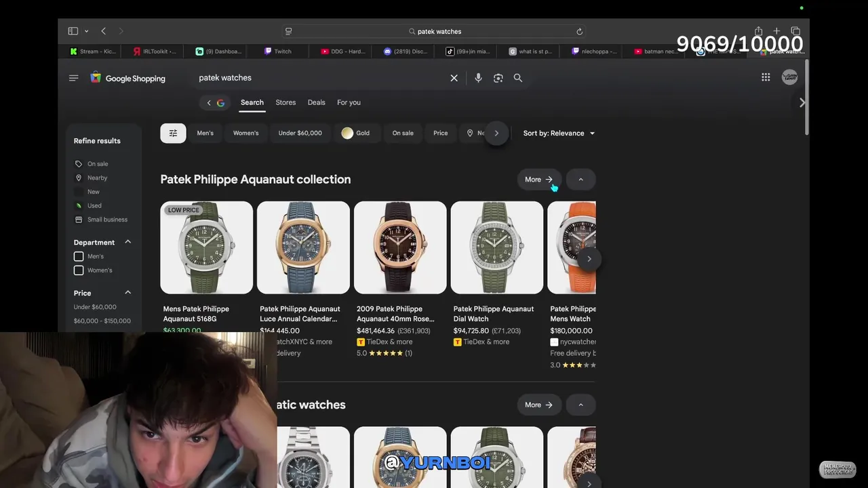The width and height of the screenshot is (868, 488).
Task: Switch to the Stores tab
Action: 285,102
